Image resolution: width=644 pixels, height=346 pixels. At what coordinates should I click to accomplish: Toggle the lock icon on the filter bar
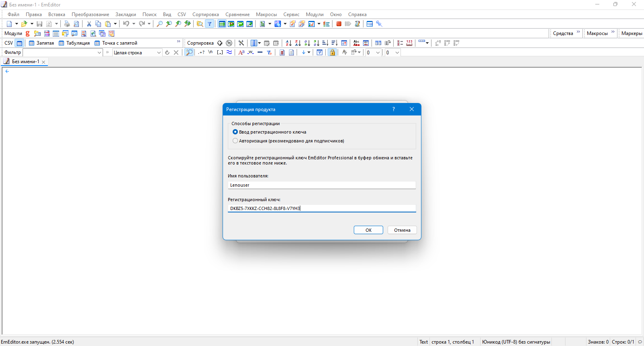(332, 52)
